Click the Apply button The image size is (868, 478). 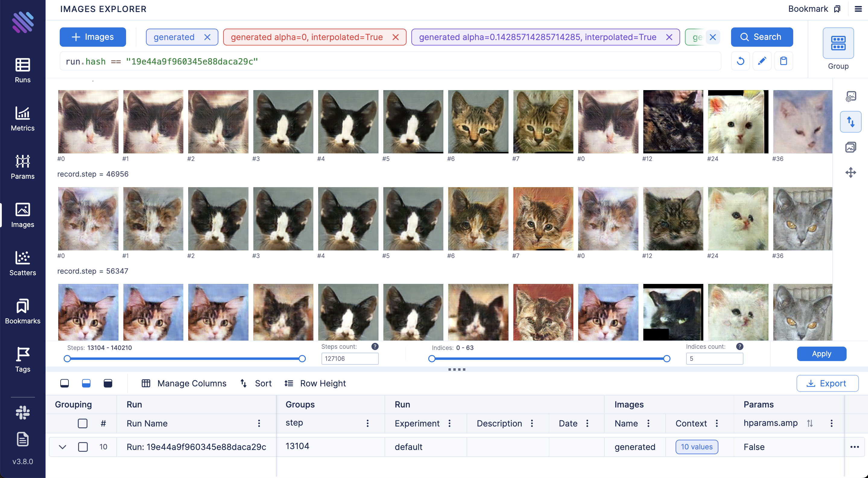coord(822,354)
